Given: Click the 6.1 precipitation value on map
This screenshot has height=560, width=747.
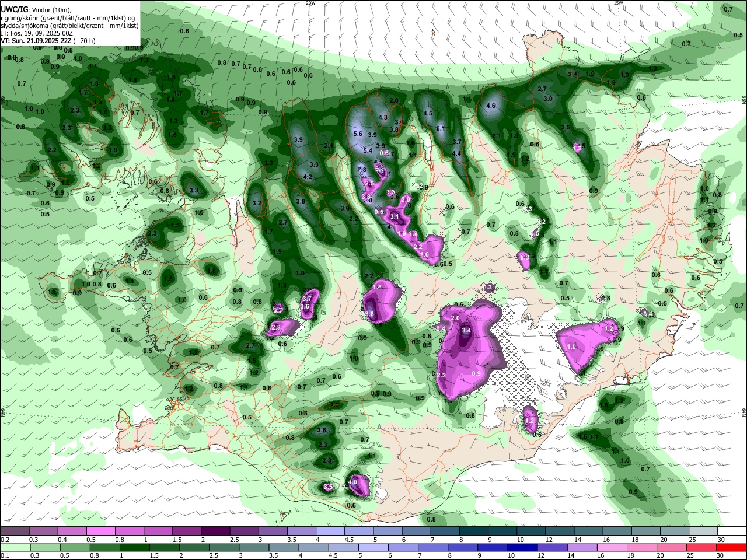Looking at the screenshot, I should [441, 128].
